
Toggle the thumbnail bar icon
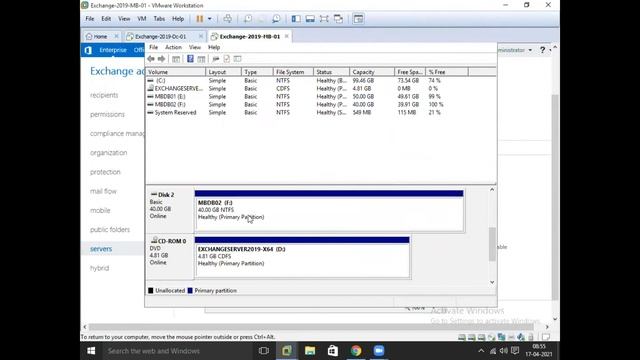point(310,19)
